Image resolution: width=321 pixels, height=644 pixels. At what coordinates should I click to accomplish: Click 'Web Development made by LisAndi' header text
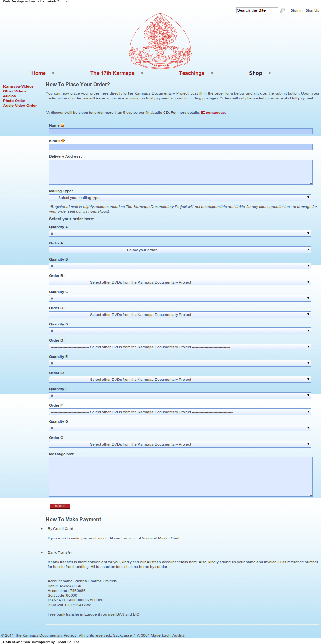(x=36, y=1)
